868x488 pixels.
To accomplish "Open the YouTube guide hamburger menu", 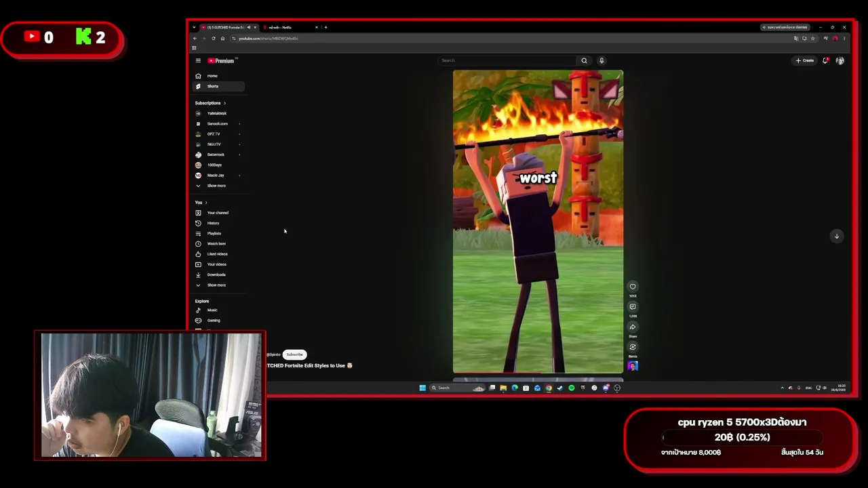I will [198, 61].
